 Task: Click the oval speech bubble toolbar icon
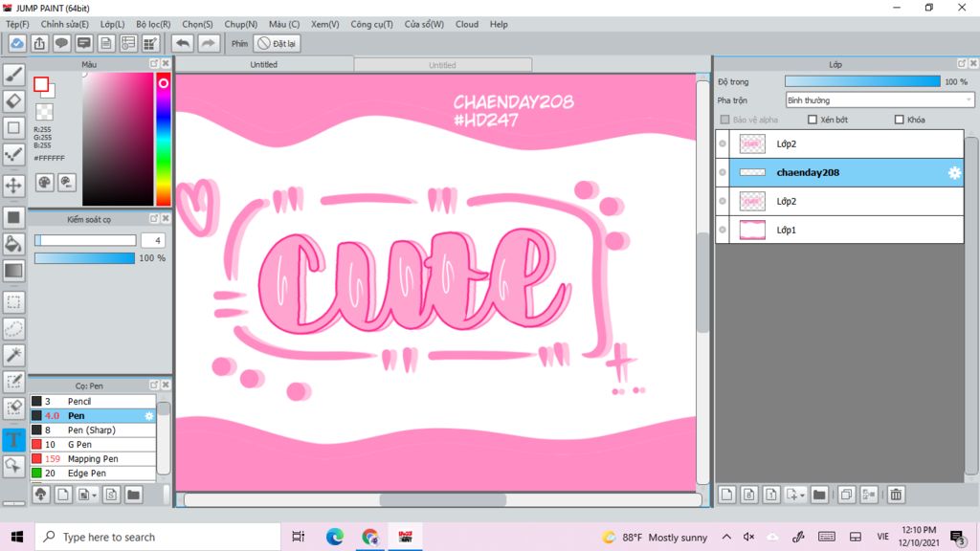pyautogui.click(x=61, y=43)
